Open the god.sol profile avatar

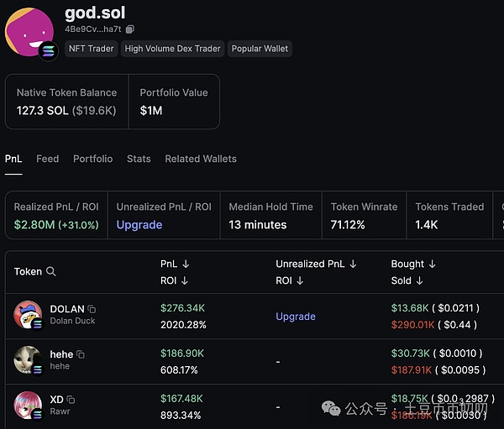pos(30,30)
